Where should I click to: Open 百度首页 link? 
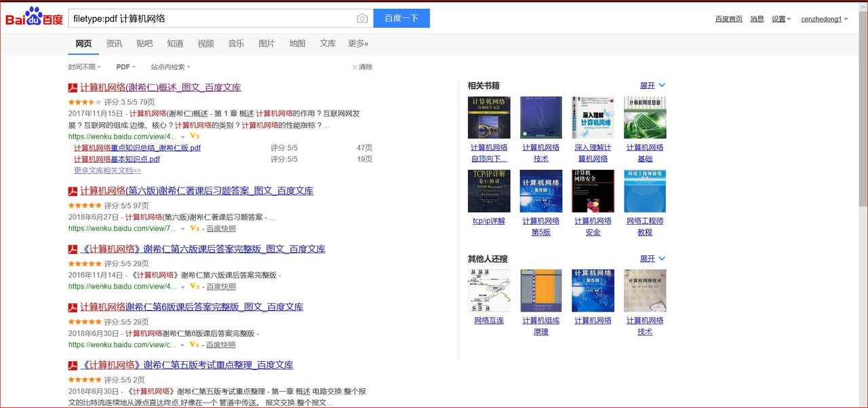coord(728,19)
